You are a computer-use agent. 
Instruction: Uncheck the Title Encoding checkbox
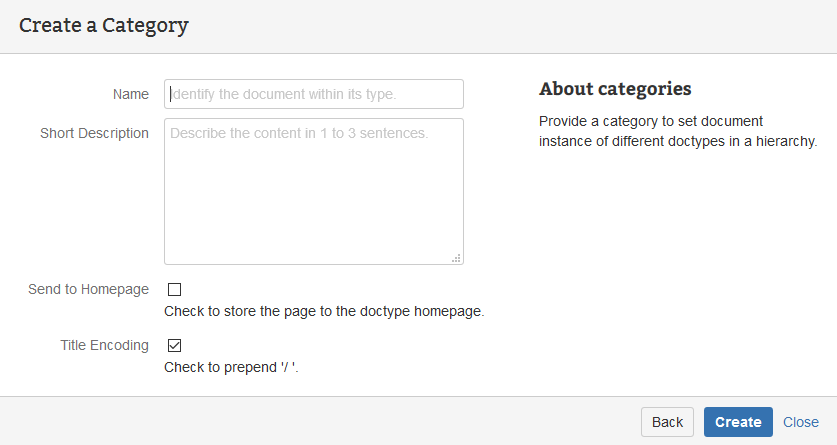click(174, 346)
